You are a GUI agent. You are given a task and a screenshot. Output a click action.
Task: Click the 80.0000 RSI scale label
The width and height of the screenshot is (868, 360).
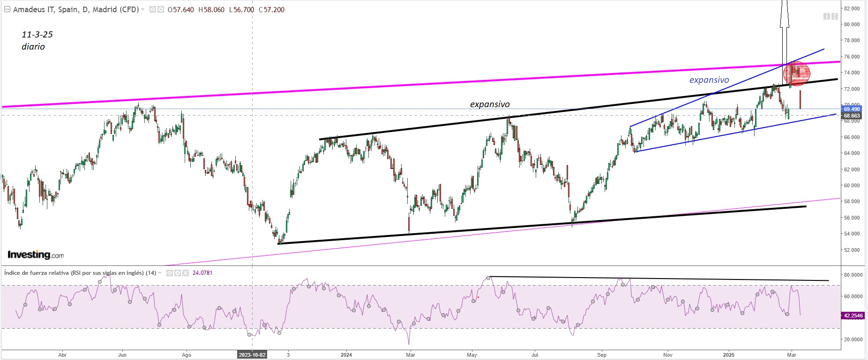[x=853, y=275]
